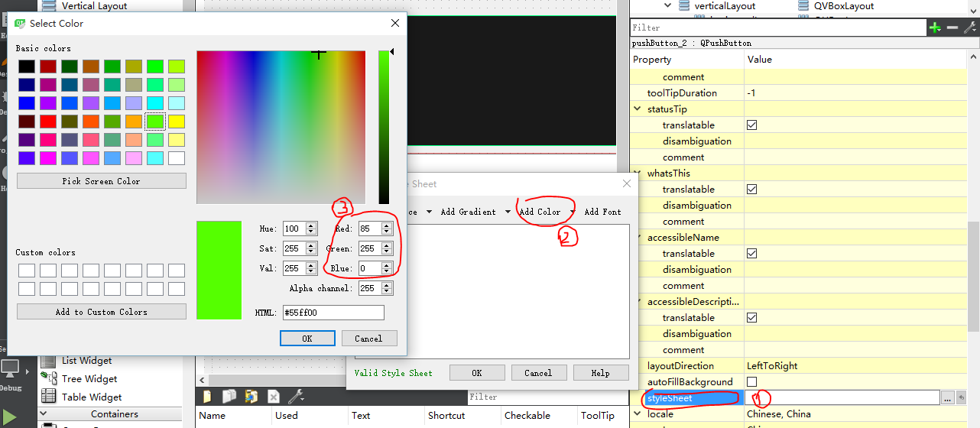
Task: Click Add to Custom Colors button
Action: (102, 312)
